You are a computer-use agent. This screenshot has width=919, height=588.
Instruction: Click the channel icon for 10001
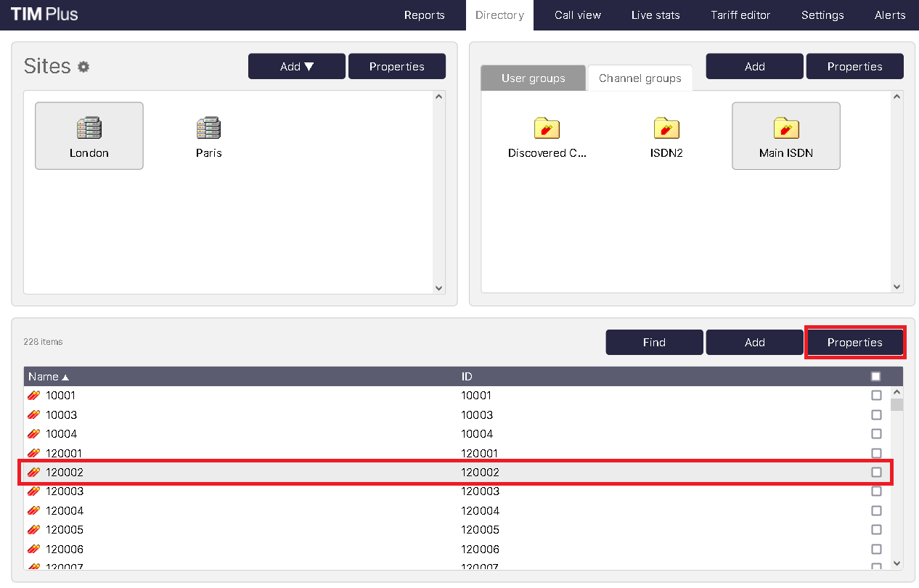(x=33, y=396)
